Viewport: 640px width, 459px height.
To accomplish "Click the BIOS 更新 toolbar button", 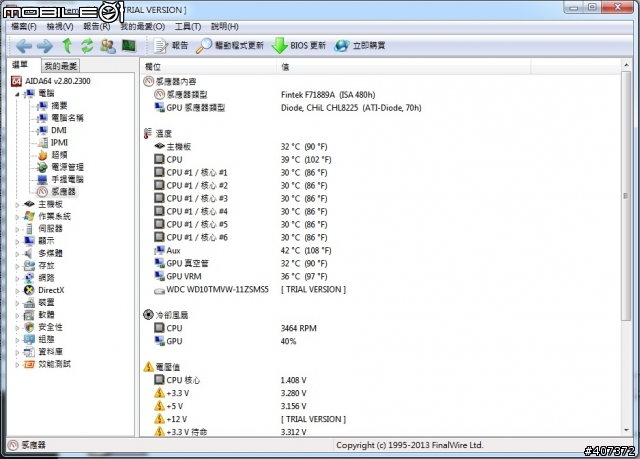I will (299, 45).
